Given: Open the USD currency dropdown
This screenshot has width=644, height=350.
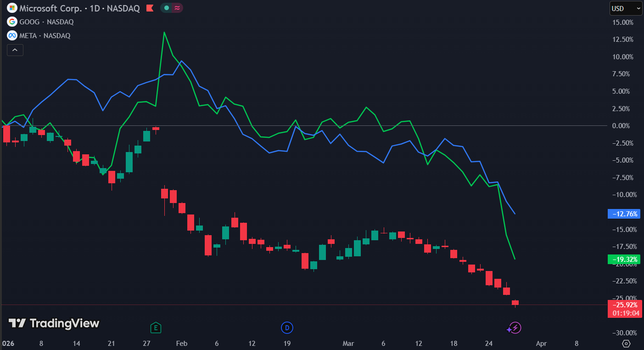Looking at the screenshot, I should [625, 8].
